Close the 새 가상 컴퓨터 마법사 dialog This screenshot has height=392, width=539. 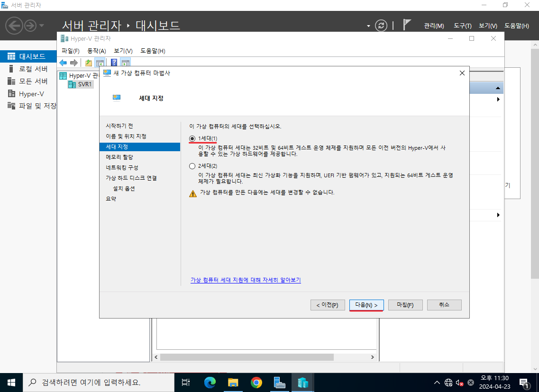(462, 73)
